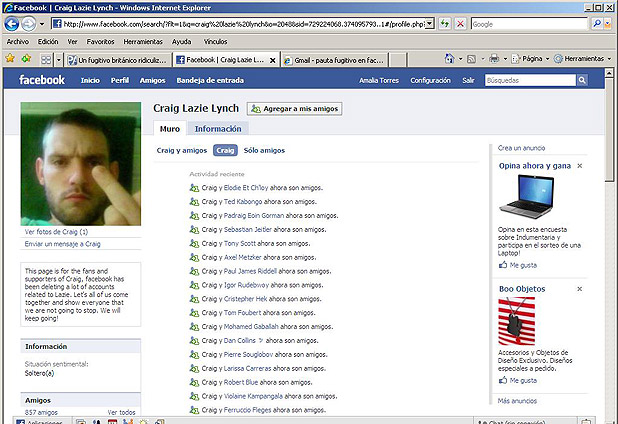Select the Información profile tab
The width and height of the screenshot is (618, 424).
coord(218,128)
